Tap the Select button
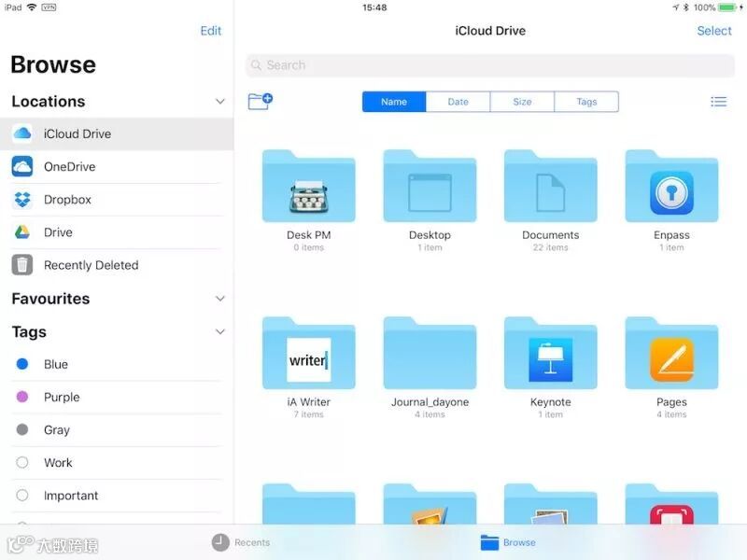This screenshot has height=560, width=747. [x=714, y=31]
